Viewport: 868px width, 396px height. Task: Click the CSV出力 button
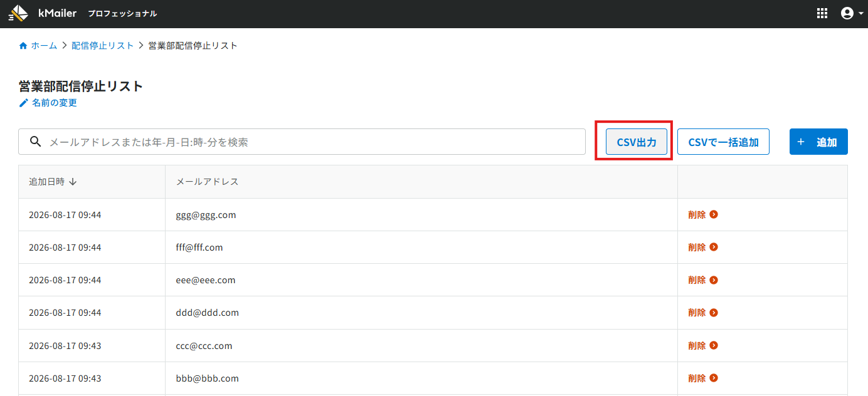[x=637, y=142]
